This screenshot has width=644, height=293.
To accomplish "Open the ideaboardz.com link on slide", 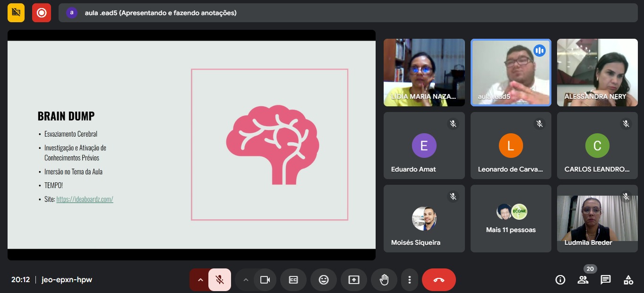I will (x=85, y=199).
